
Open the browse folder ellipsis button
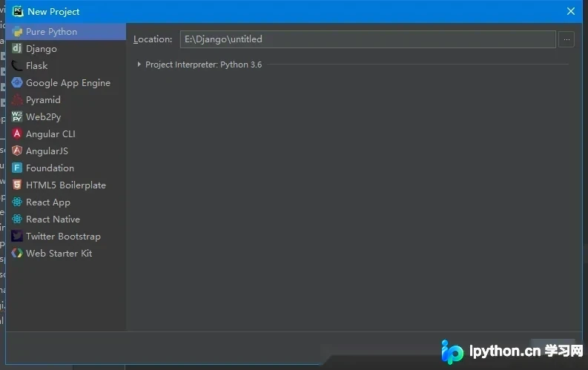click(566, 39)
